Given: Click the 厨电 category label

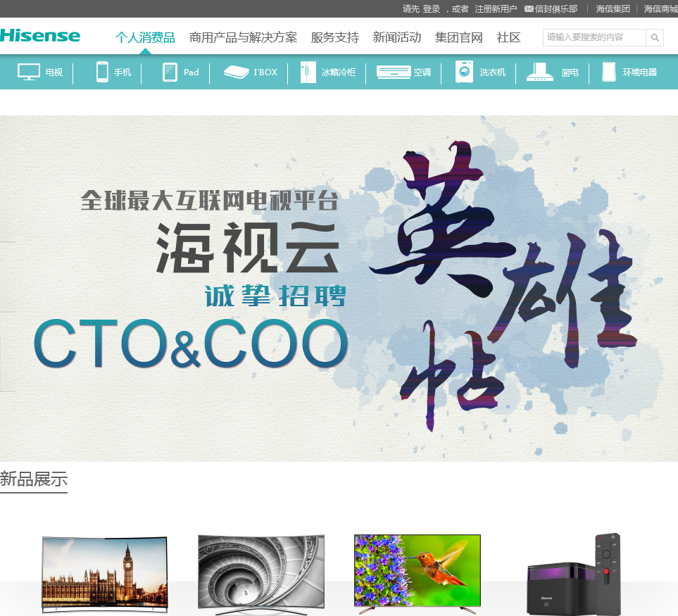Looking at the screenshot, I should tap(570, 73).
